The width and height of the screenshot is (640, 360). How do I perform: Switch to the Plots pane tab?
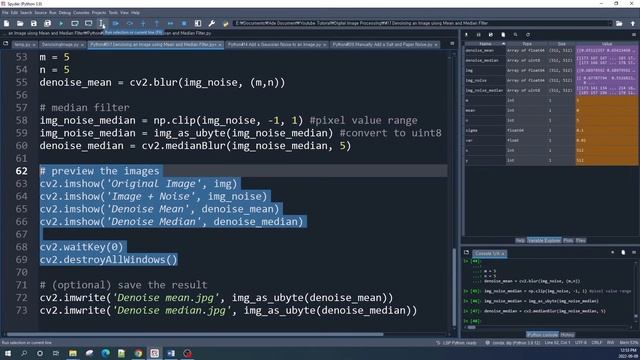(x=568, y=240)
